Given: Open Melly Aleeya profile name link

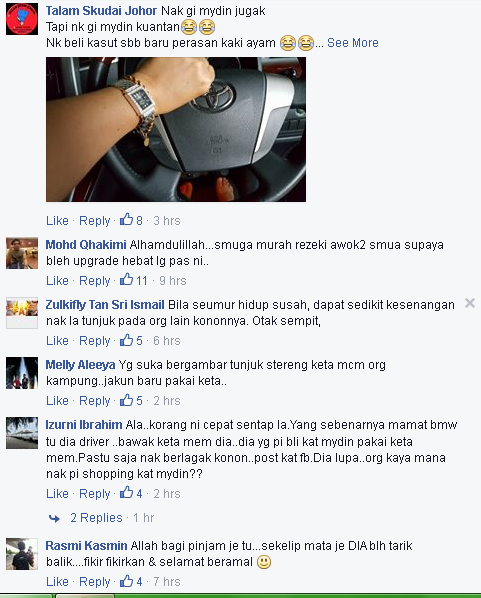Looking at the screenshot, I should (x=80, y=365).
